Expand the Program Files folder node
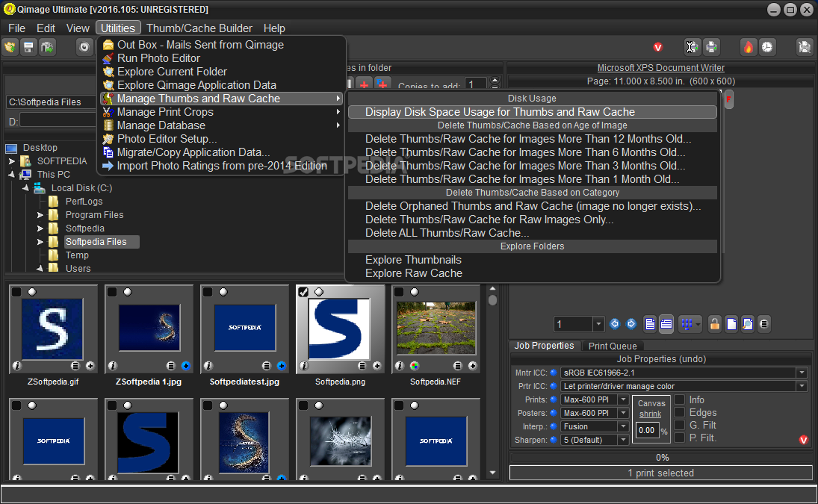818x504 pixels. 40,215
